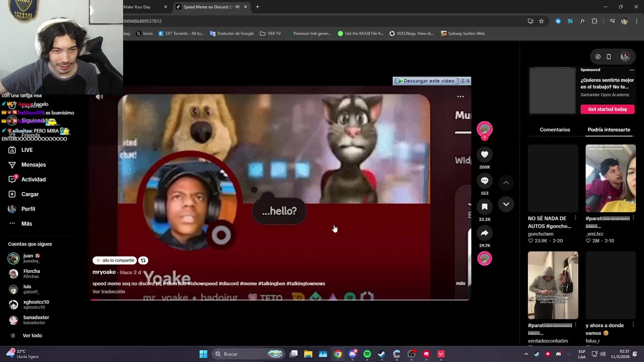The height and width of the screenshot is (362, 644).
Task: Open Traductor de Google bookmark
Action: pos(231,34)
